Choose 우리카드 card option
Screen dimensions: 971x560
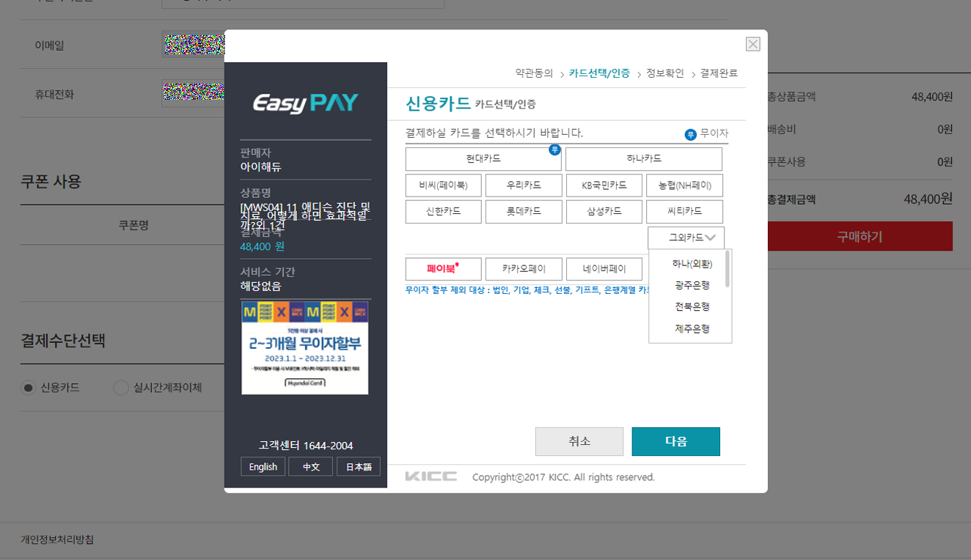pos(524,185)
